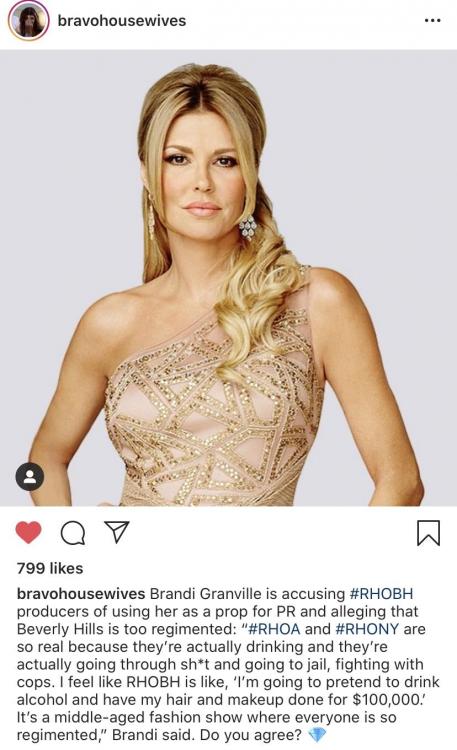Tap the bravohousewives name in caption

coord(81,594)
